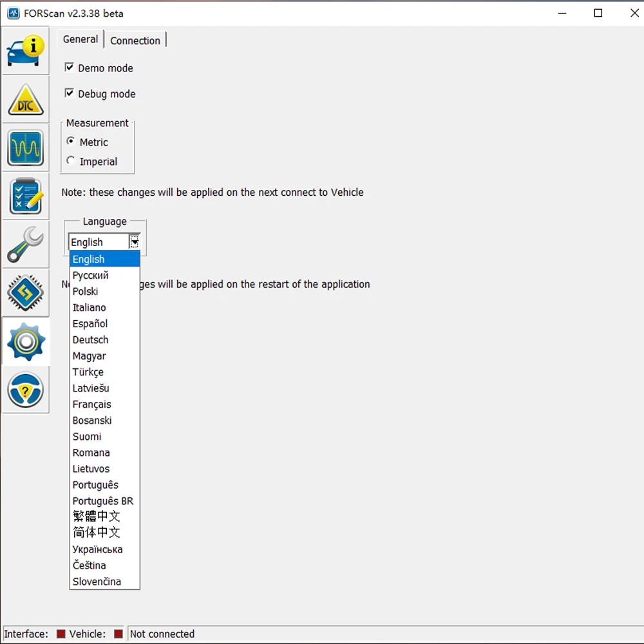The width and height of the screenshot is (644, 644).
Task: Click the FORScan app title bar icon
Action: coord(14,13)
